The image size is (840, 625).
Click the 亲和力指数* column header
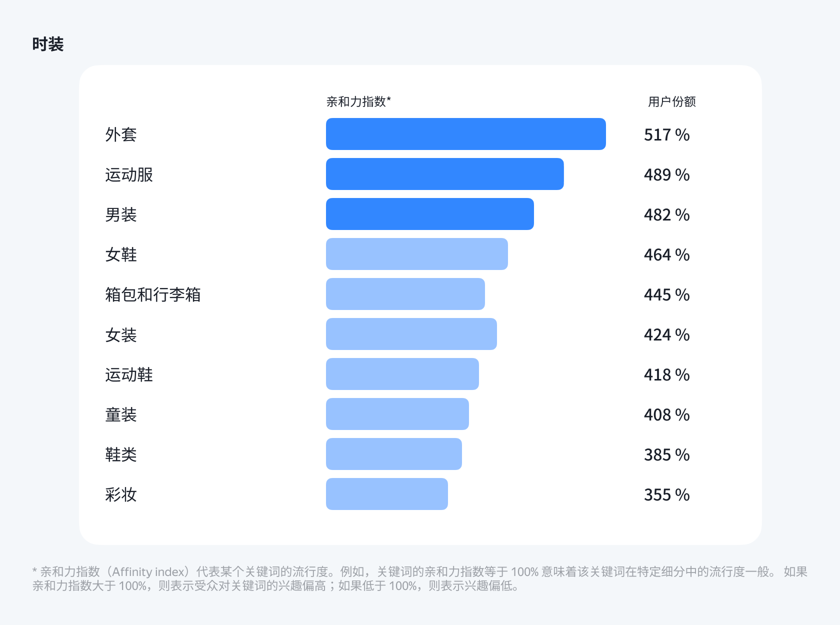358,101
